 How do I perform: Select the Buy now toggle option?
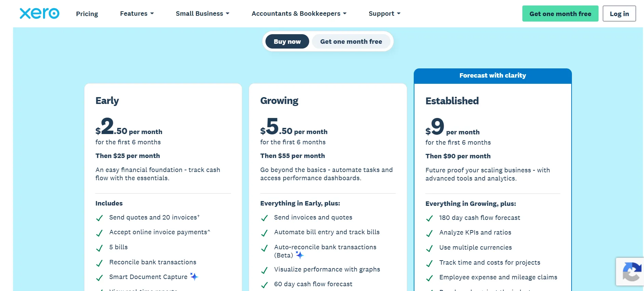tap(287, 41)
